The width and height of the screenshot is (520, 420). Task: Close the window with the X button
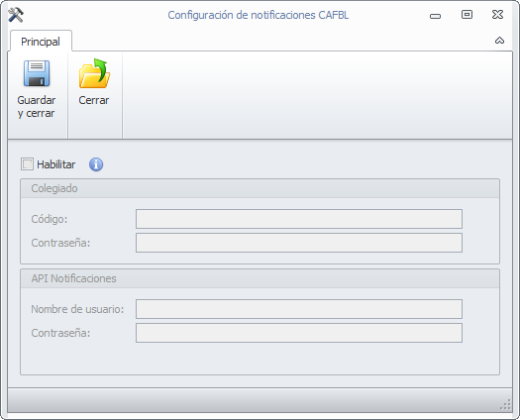pos(497,14)
